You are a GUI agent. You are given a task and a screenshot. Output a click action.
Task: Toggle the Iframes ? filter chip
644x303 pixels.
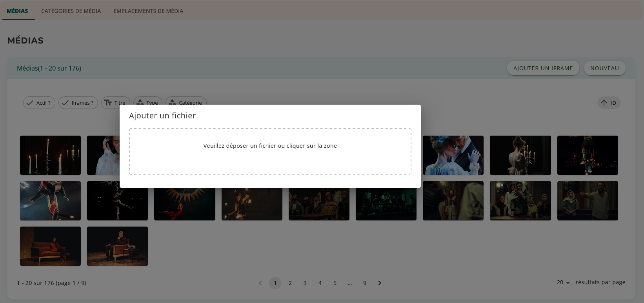(x=78, y=103)
